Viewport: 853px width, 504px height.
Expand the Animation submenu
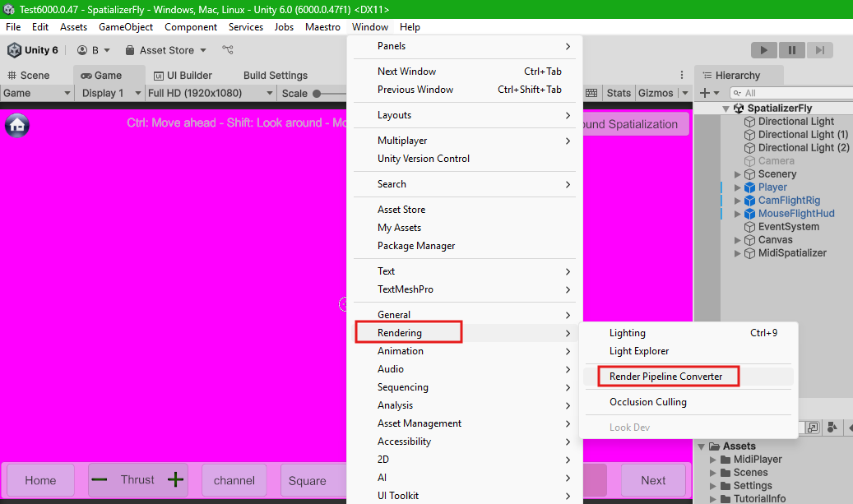pos(465,351)
